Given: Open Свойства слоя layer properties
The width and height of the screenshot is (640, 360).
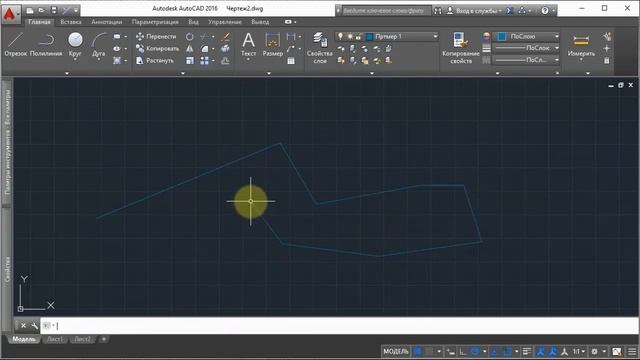Looking at the screenshot, I should point(320,48).
